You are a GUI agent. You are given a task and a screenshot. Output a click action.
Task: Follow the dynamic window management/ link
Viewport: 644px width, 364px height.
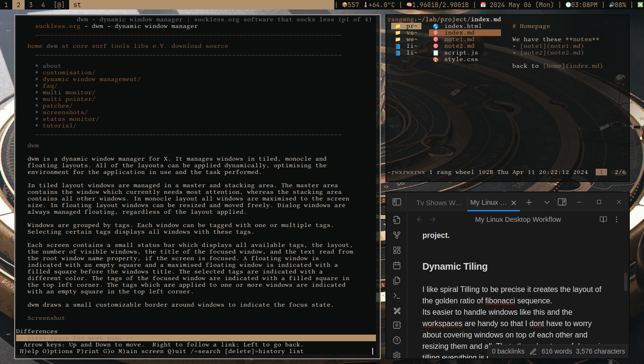[x=92, y=79]
